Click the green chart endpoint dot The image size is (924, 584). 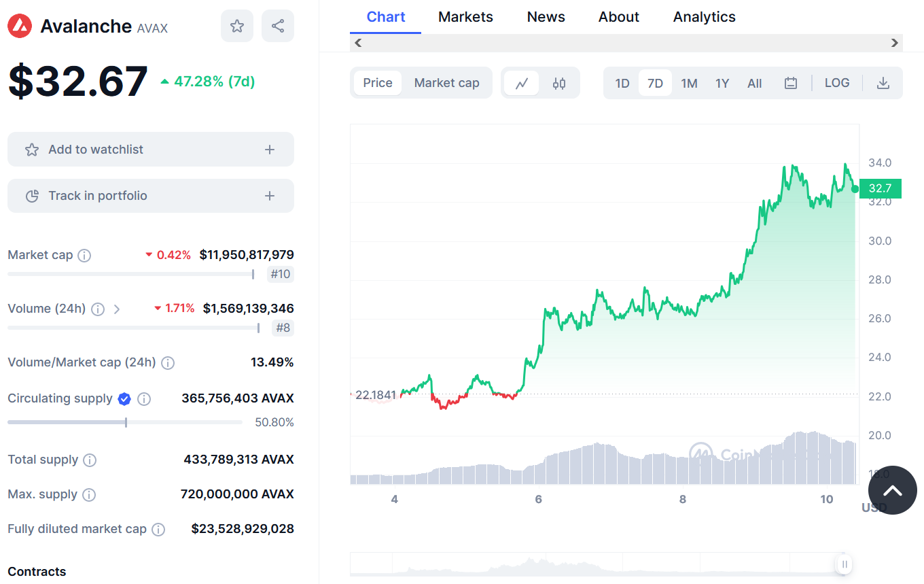pos(855,189)
